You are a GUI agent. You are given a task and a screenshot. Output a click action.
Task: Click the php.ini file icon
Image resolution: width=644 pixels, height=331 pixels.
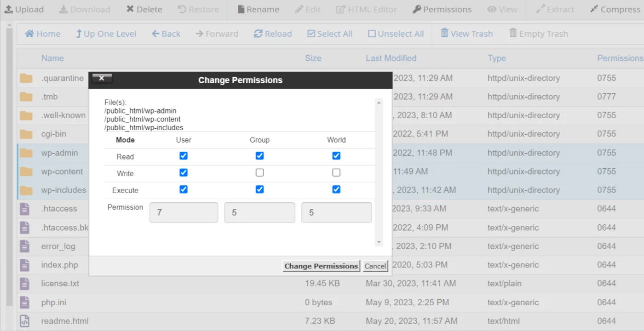25,302
